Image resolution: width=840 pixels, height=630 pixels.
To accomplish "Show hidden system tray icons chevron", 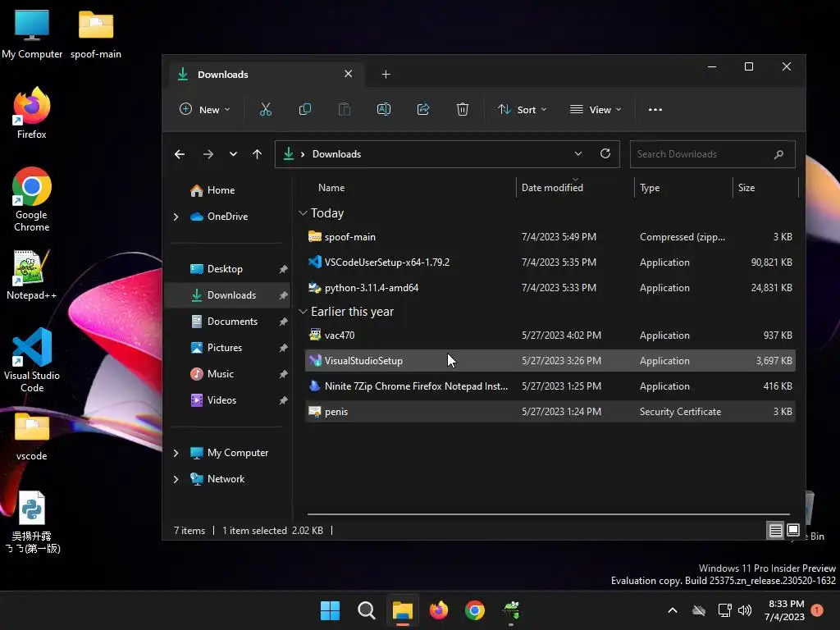I will click(x=673, y=610).
